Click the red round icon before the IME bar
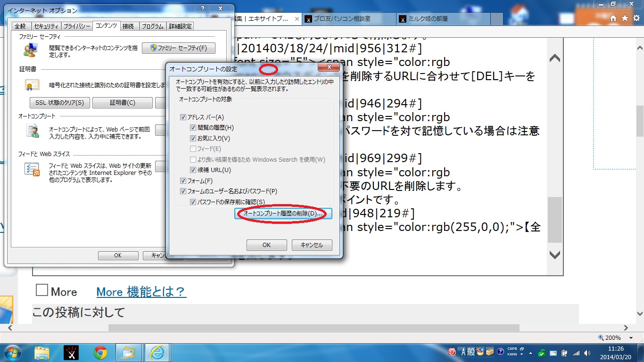Screen dimensions: 644x362 click(x=452, y=352)
